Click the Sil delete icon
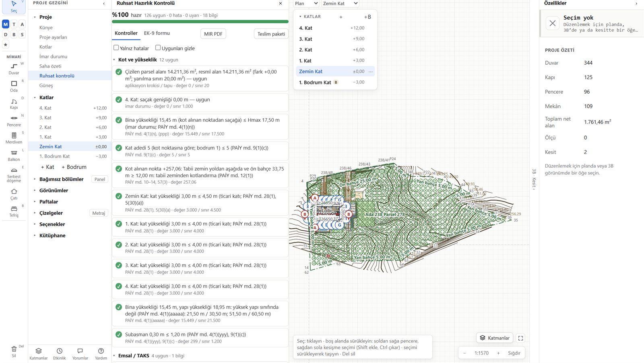 point(14,351)
